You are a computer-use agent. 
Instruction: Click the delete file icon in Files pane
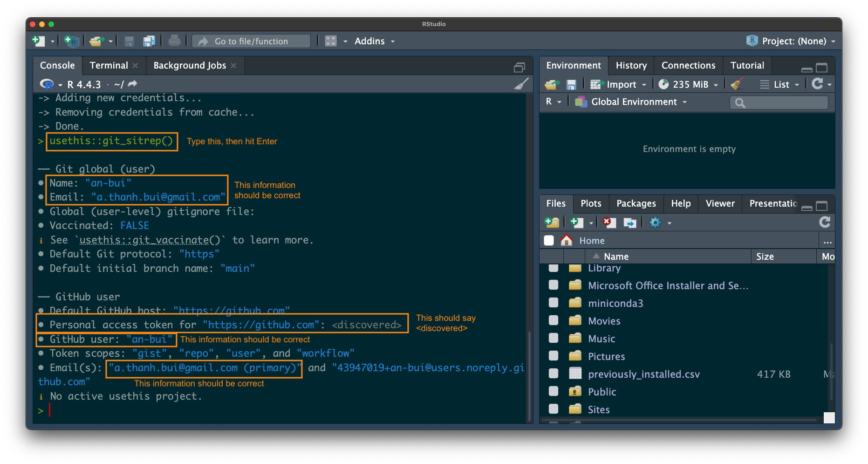tap(609, 222)
